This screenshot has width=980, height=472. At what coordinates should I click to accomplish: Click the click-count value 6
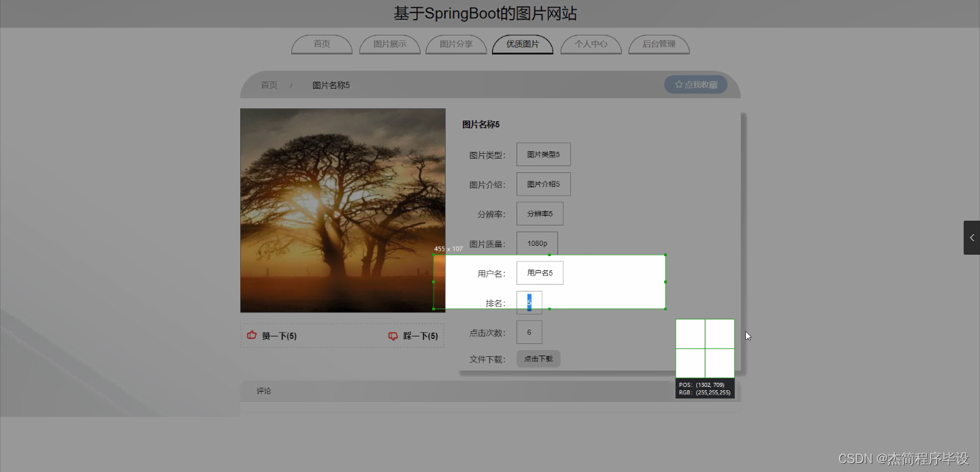529,332
